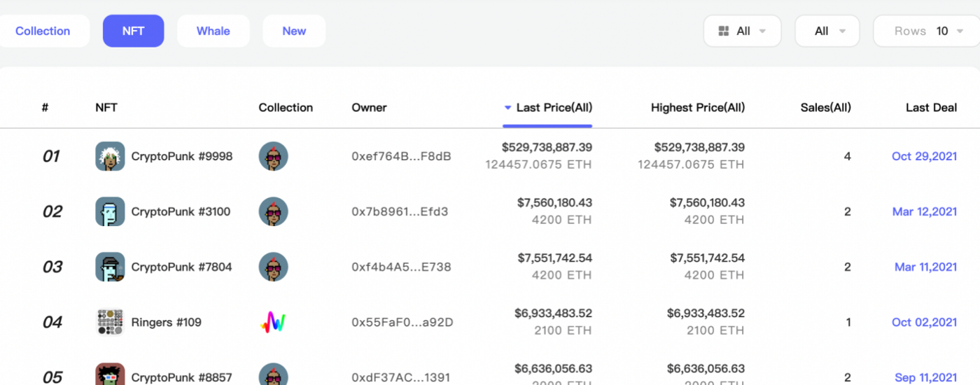
Task: Open CryptoPunk #9998 name link
Action: point(182,156)
